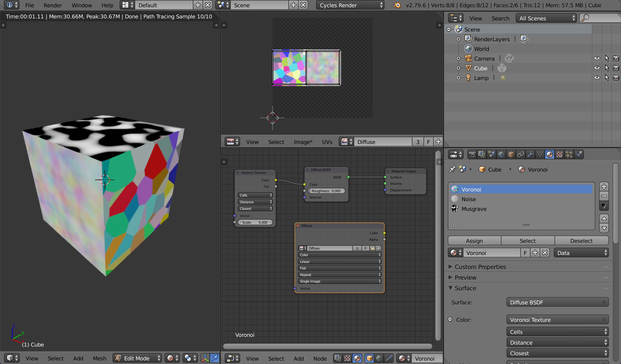This screenshot has width=621, height=364.
Task: Add a new material slot
Action: [x=604, y=187]
